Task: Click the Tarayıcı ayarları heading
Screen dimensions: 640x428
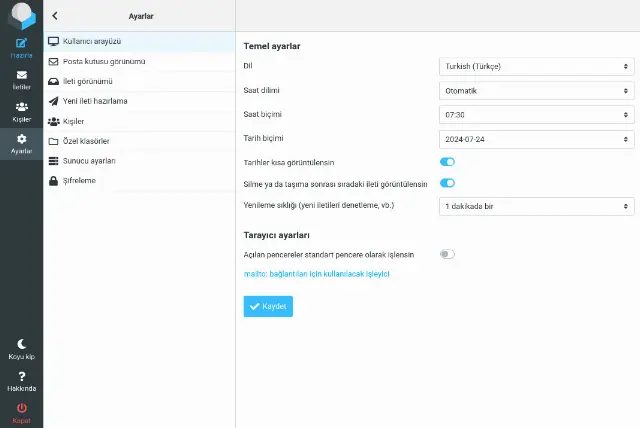Action: point(276,235)
